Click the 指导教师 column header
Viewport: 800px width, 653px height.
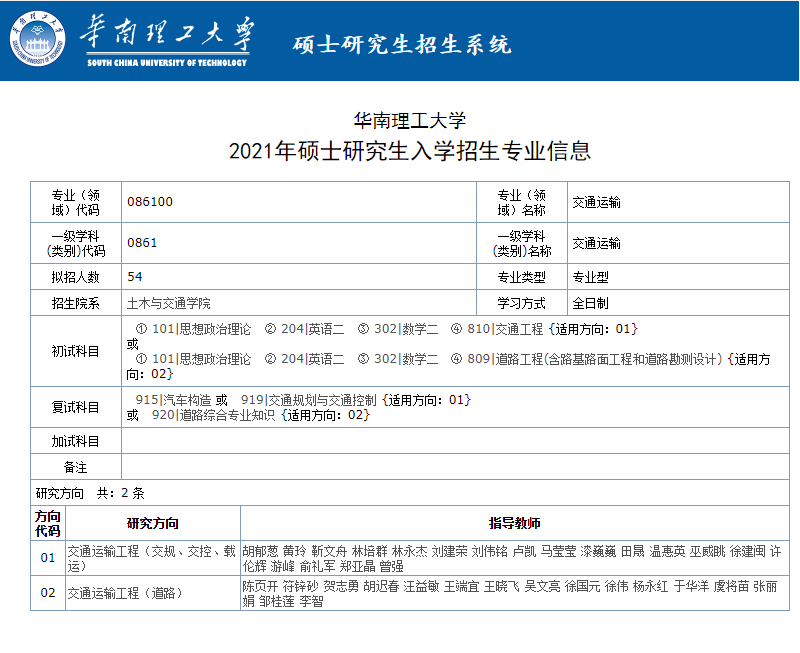point(515,523)
